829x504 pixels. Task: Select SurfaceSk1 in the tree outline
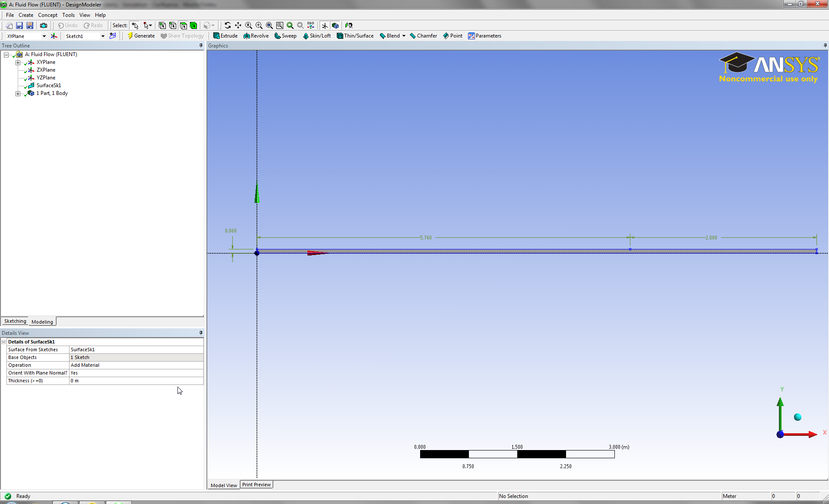[x=48, y=85]
